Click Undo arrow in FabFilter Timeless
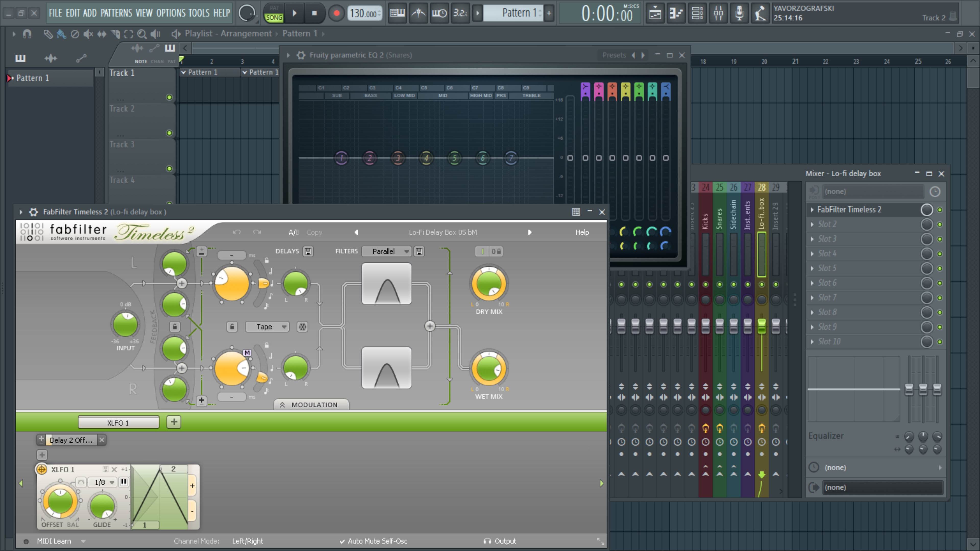 pyautogui.click(x=236, y=232)
